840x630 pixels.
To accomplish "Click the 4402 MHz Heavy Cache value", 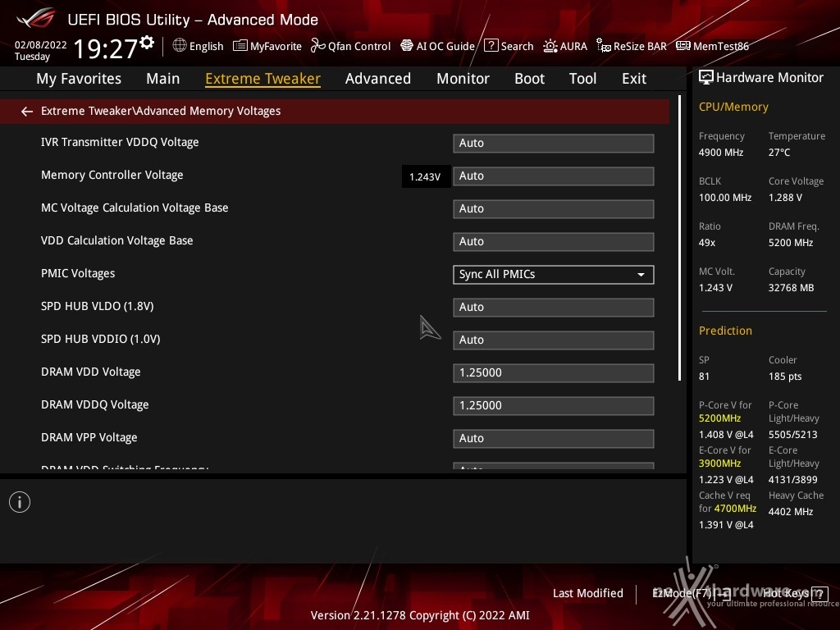I will pos(790,512).
